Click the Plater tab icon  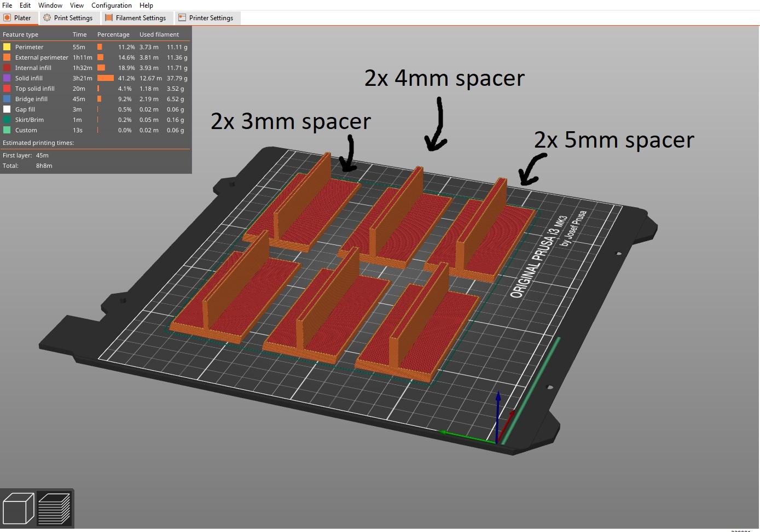point(7,17)
